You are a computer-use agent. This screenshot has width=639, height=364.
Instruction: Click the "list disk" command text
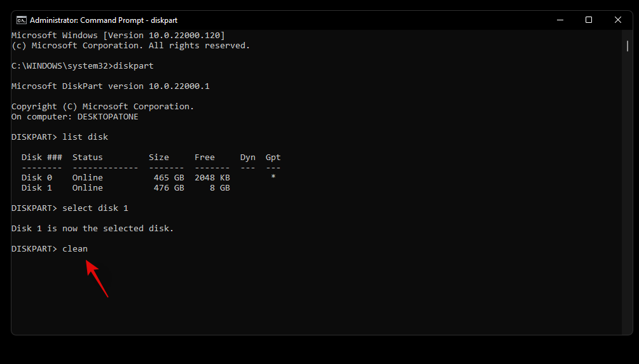(x=85, y=137)
